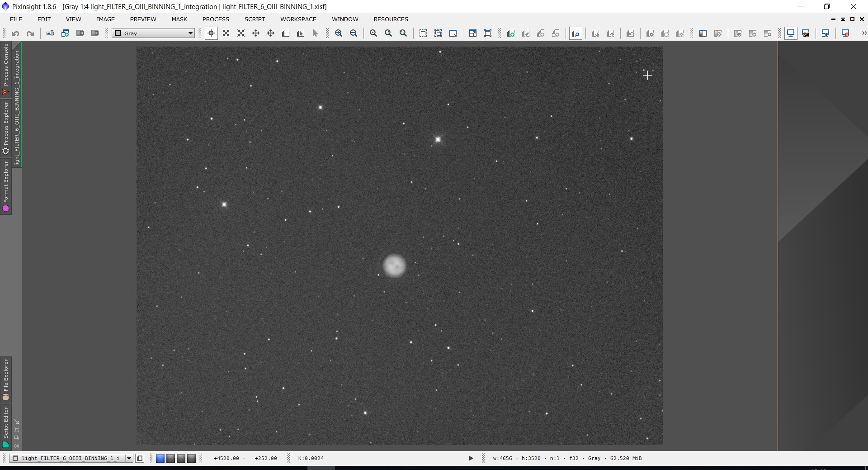Viewport: 868px width, 470px height.
Task: Select light_FILTER_6_OIII_BINNING_1_integration view tab
Action: (17, 105)
